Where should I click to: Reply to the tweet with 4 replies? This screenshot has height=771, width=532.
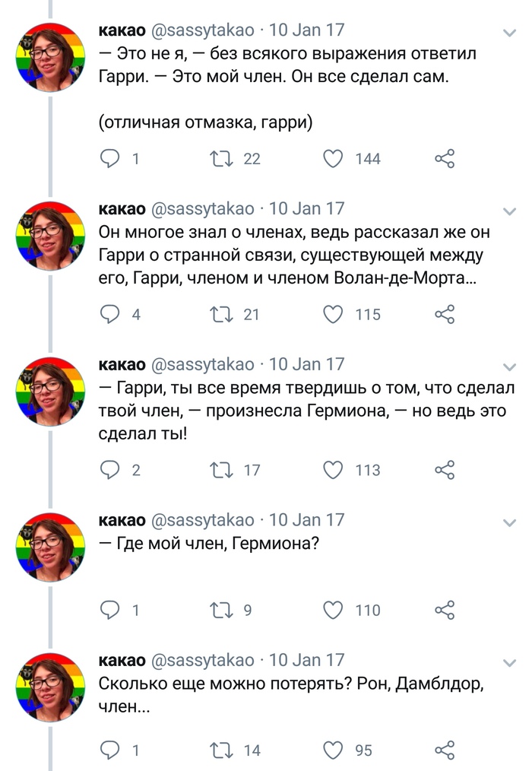[111, 315]
